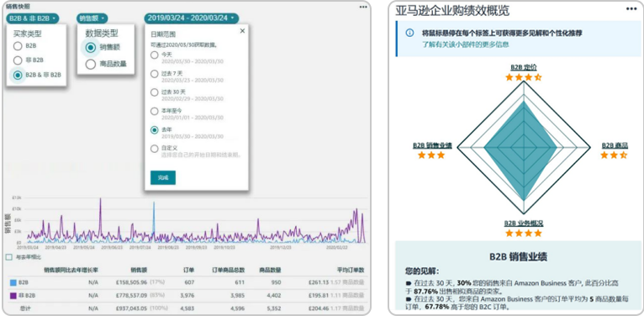Click the B2B 商品 star rating

click(x=614, y=155)
